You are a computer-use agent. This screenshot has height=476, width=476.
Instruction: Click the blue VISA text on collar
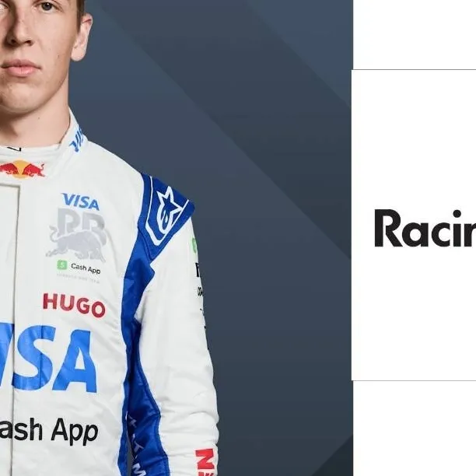click(x=76, y=139)
